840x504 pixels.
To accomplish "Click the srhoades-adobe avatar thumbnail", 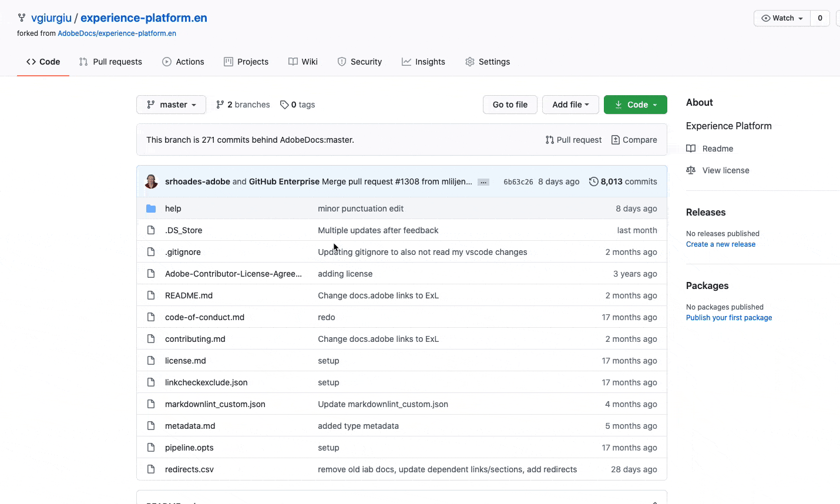I will pyautogui.click(x=152, y=182).
